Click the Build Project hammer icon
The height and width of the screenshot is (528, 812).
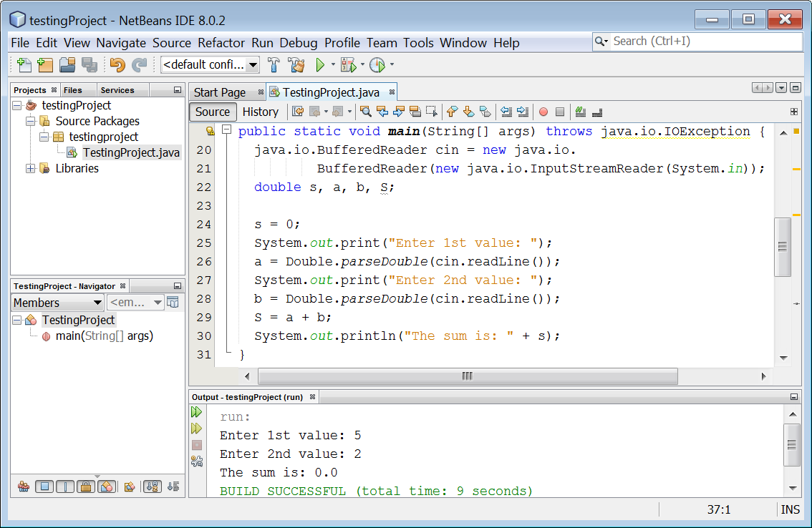(x=274, y=64)
